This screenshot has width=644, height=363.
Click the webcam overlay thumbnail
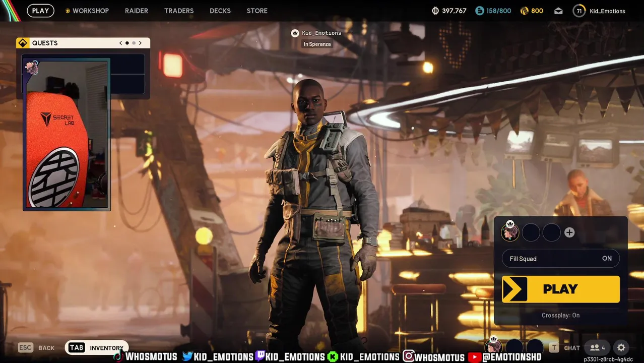[67, 135]
